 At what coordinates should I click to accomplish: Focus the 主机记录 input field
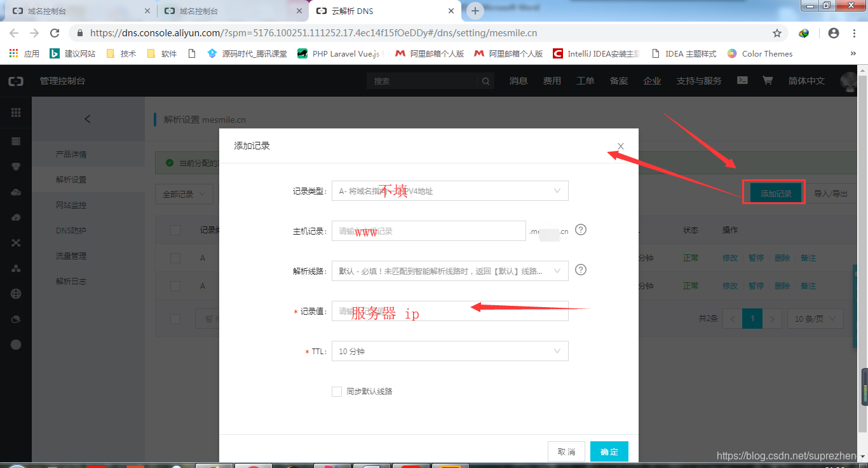(x=429, y=231)
